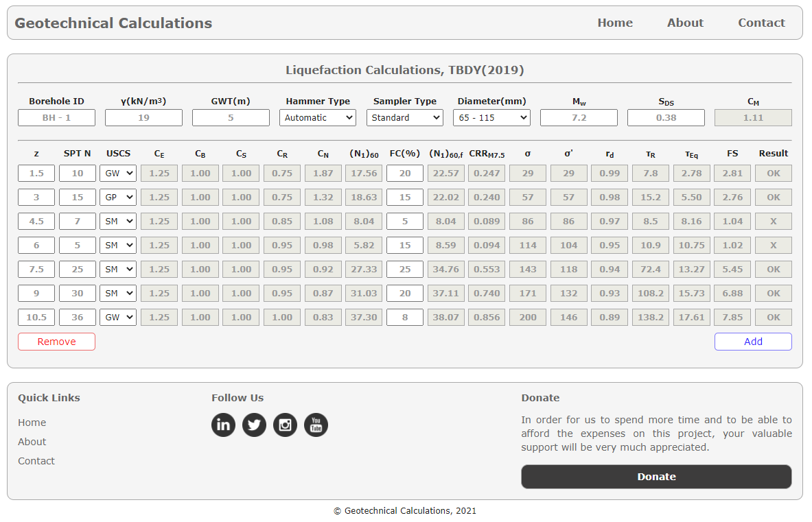Open the last row's GW dropdown

click(118, 317)
